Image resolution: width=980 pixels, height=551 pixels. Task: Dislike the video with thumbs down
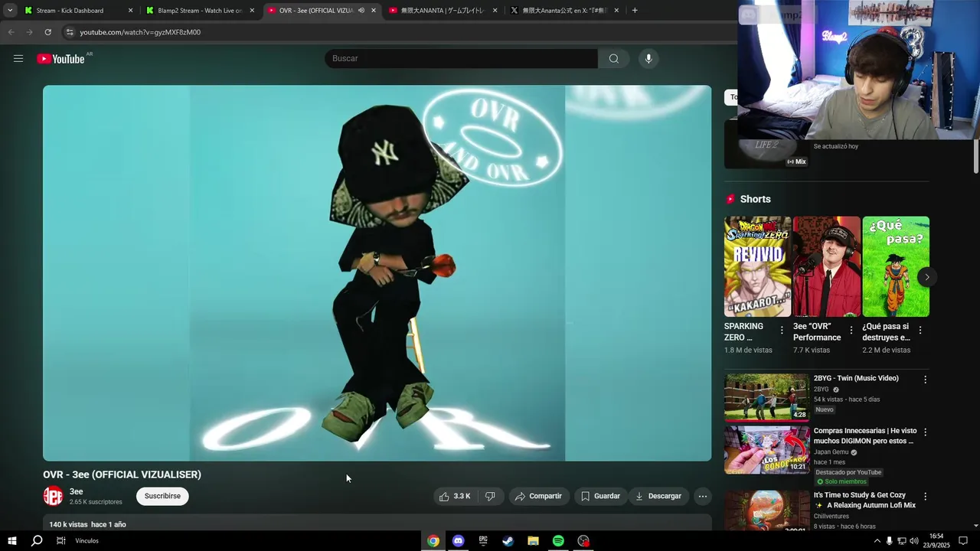490,496
